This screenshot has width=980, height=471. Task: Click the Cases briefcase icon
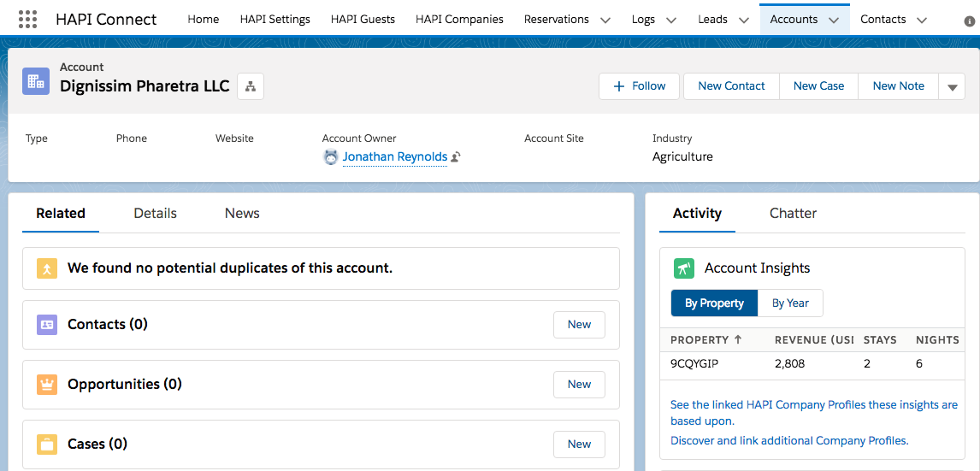tap(47, 445)
